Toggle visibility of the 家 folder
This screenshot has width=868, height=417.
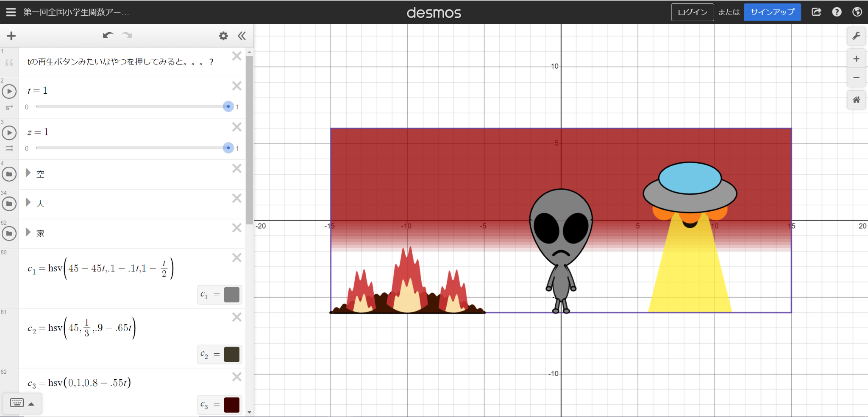(9, 233)
